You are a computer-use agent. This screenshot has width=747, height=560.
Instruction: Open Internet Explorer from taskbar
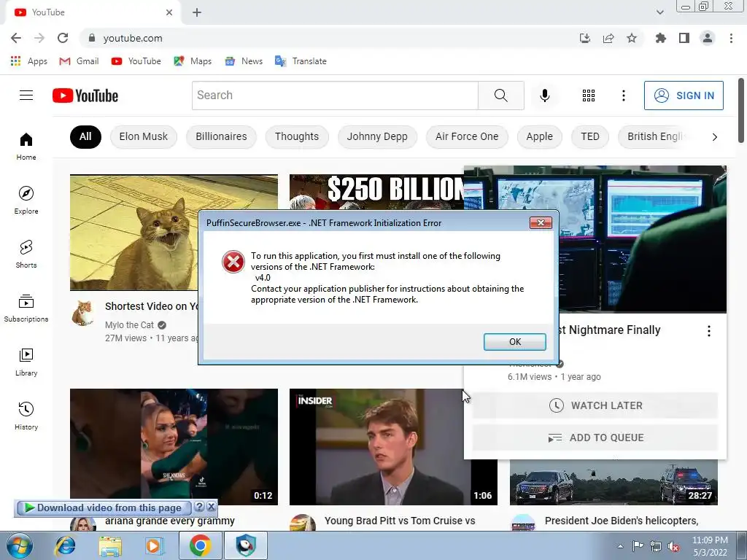click(x=65, y=545)
